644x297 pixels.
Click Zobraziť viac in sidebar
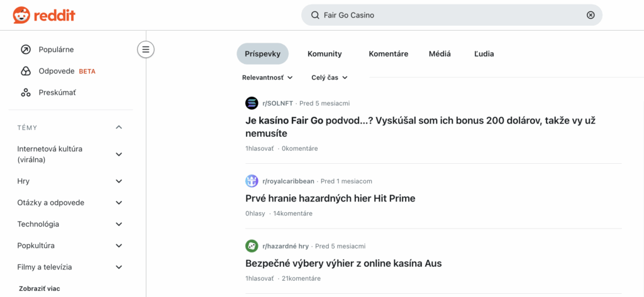pyautogui.click(x=38, y=289)
